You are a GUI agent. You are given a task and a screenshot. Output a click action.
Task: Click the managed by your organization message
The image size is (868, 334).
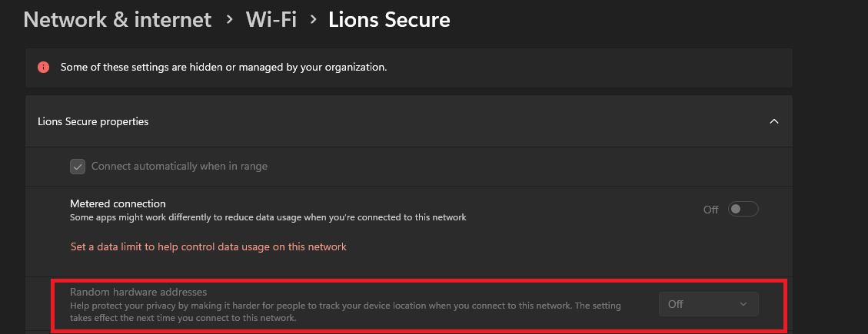coord(224,67)
